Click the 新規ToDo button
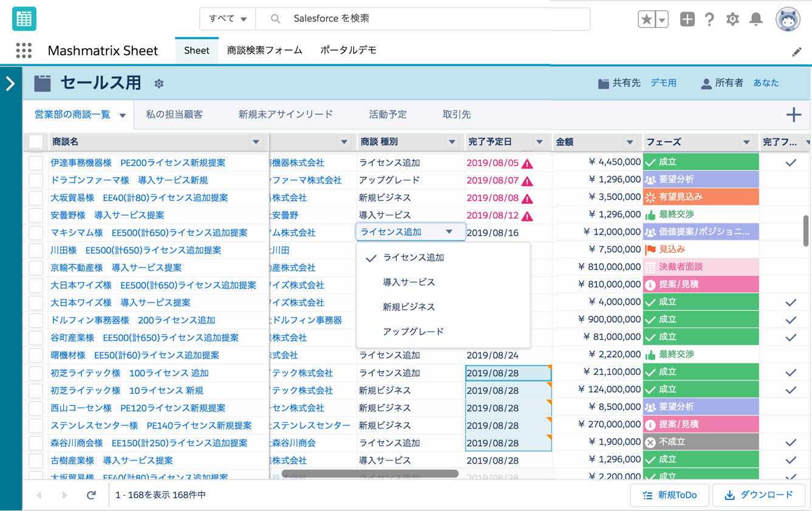812x511 pixels. (x=669, y=495)
